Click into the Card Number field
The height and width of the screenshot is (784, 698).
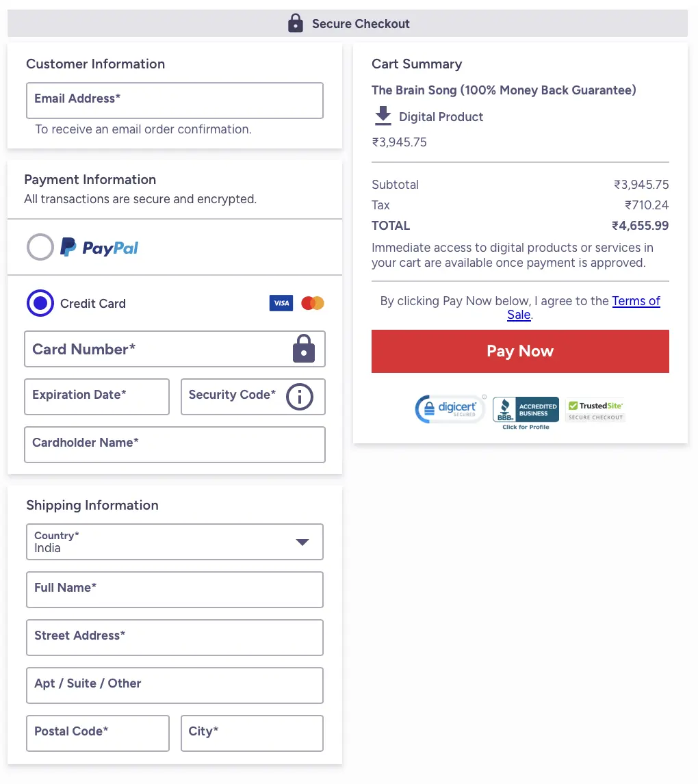[x=157, y=349]
